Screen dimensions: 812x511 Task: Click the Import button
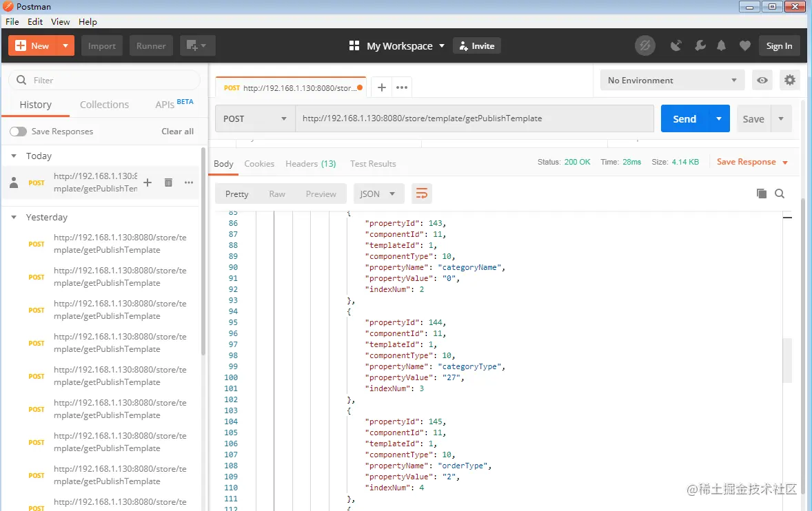point(101,45)
